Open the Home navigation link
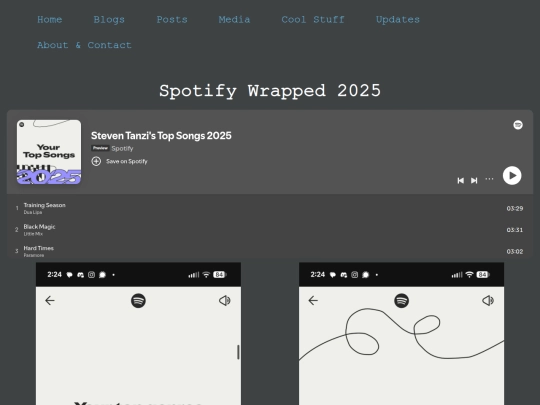Viewport: 540px width, 405px height. tap(50, 20)
